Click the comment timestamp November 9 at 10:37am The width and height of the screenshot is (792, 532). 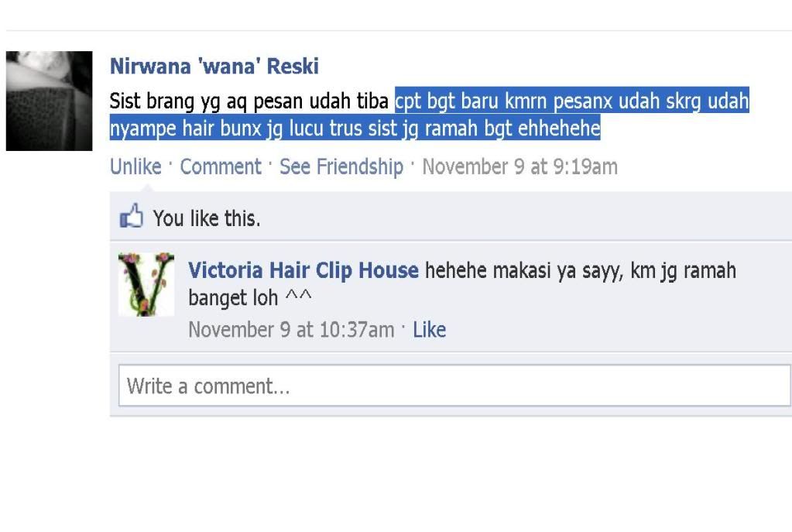pyautogui.click(x=291, y=329)
